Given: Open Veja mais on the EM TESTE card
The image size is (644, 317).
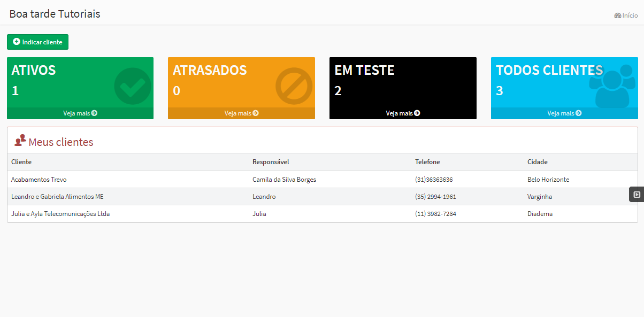Looking at the screenshot, I should tap(403, 113).
